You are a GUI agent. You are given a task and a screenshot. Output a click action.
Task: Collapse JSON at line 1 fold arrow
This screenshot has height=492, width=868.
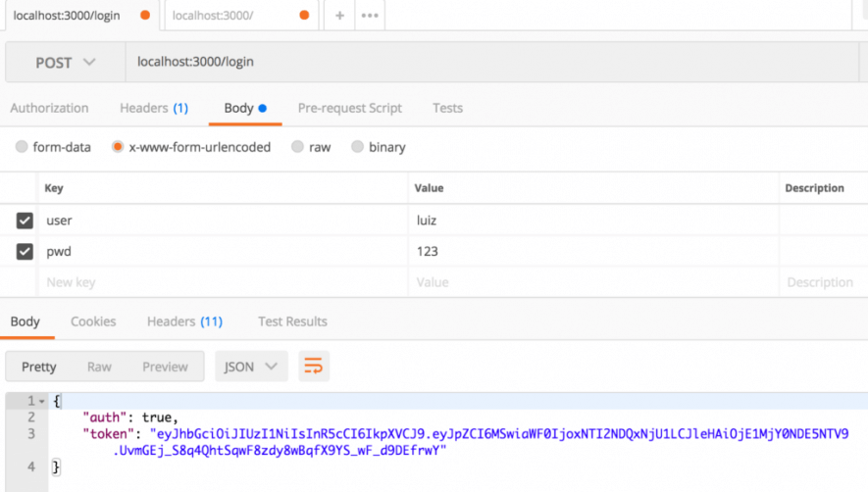pos(41,402)
